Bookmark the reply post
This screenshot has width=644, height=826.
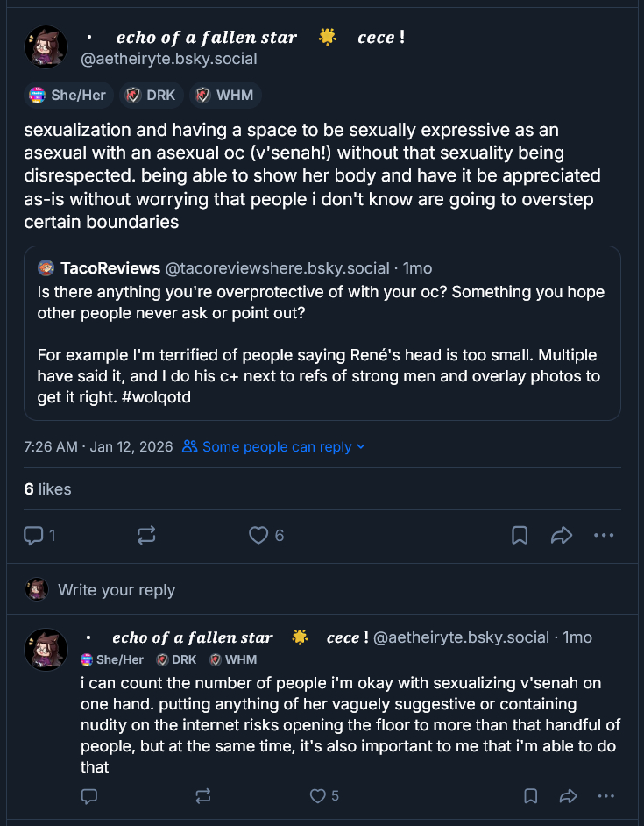(531, 796)
